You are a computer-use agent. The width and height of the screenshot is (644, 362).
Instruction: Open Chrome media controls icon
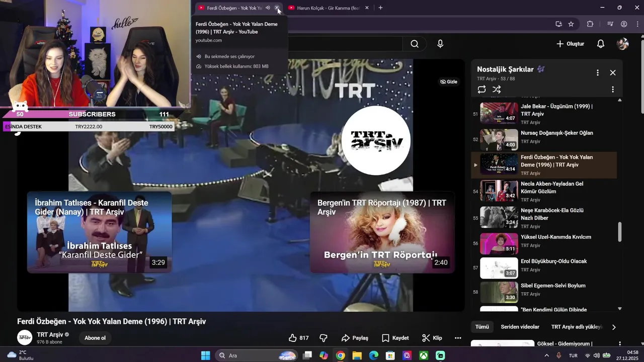pyautogui.click(x=610, y=24)
